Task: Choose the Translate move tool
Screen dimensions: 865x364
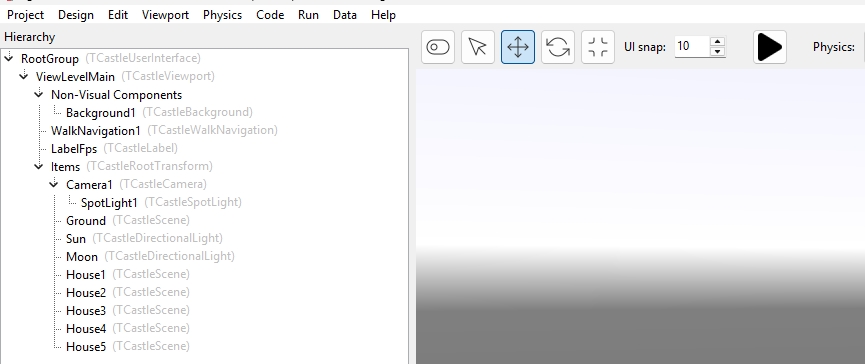Action: 518,47
